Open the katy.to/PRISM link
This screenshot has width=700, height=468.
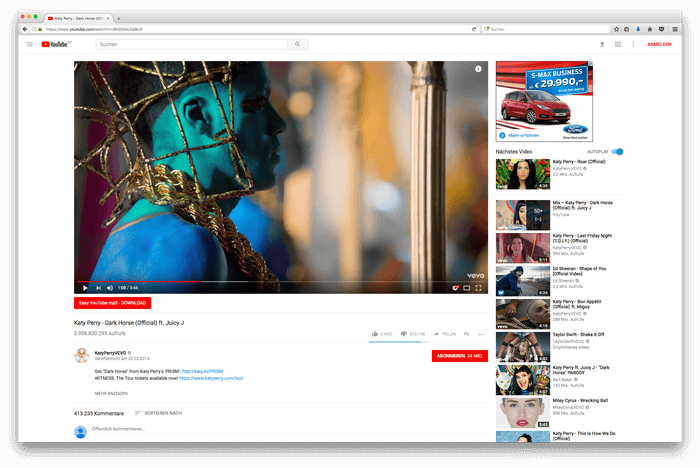pos(202,371)
